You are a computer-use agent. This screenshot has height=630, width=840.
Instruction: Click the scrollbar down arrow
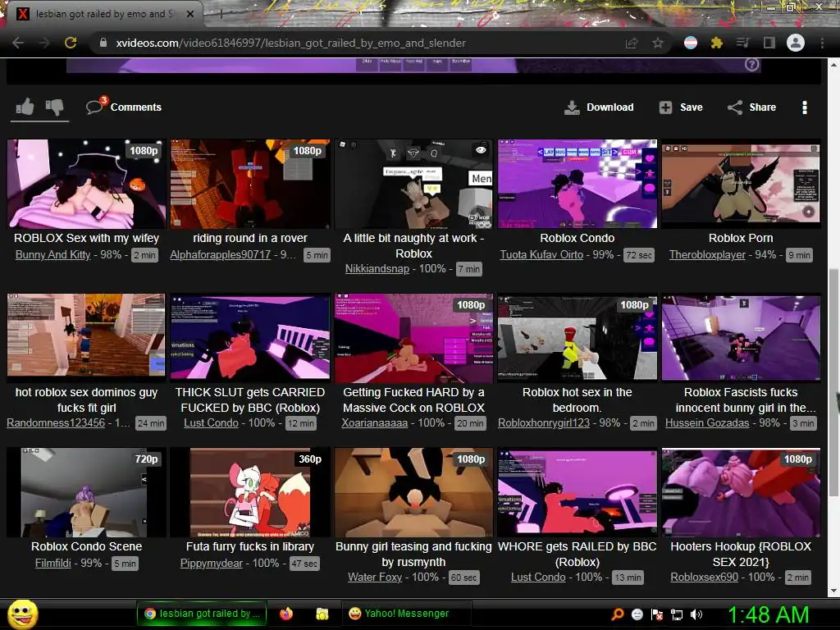tap(833, 591)
